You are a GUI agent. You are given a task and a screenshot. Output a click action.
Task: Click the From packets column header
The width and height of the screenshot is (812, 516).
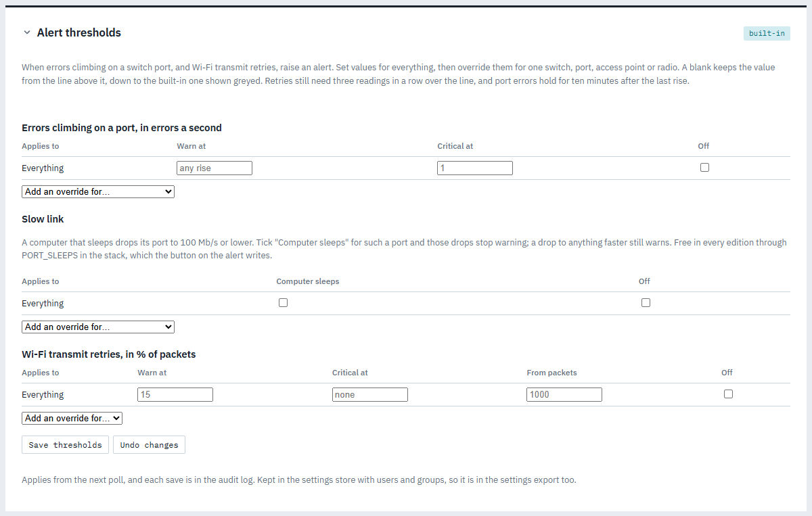[x=551, y=373]
